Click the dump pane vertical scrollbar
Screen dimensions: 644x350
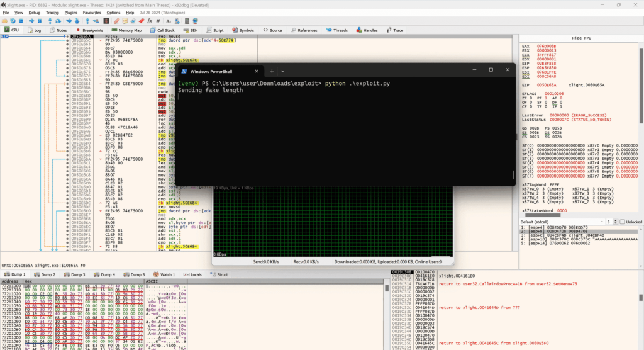387,288
